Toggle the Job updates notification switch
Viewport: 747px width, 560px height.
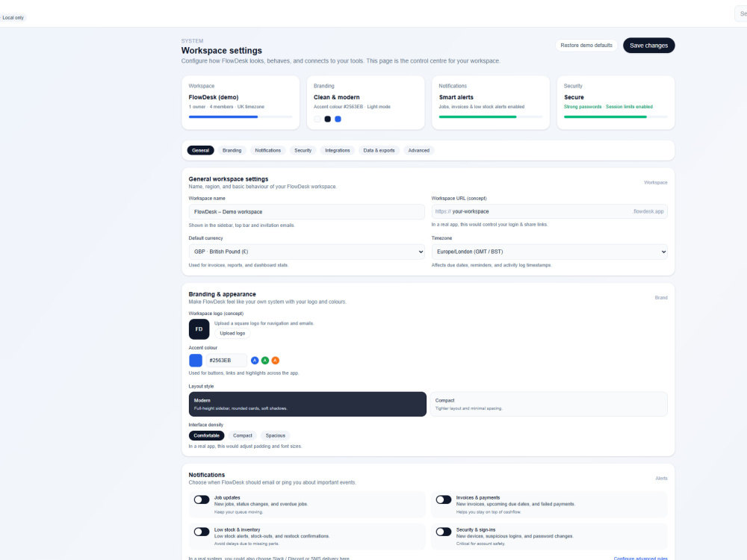[202, 500]
